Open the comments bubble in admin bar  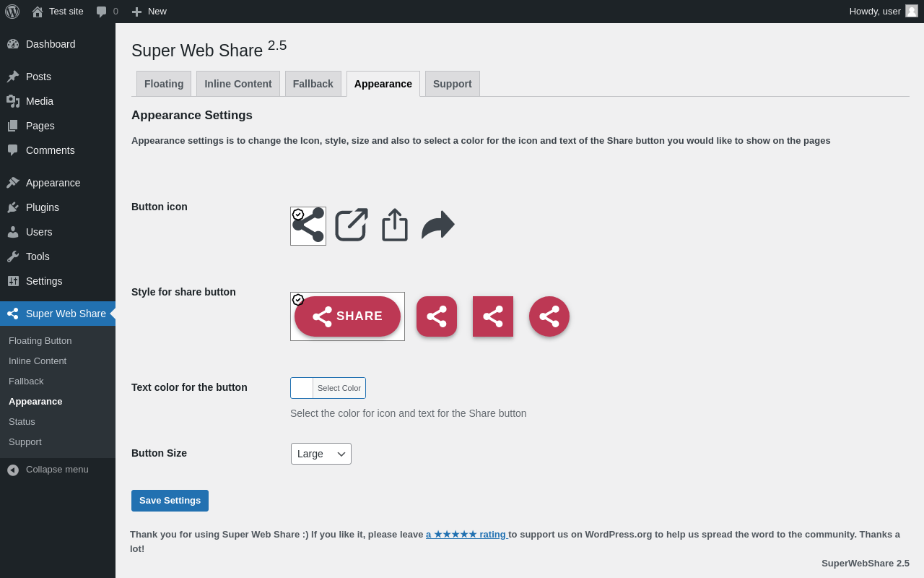tap(107, 12)
